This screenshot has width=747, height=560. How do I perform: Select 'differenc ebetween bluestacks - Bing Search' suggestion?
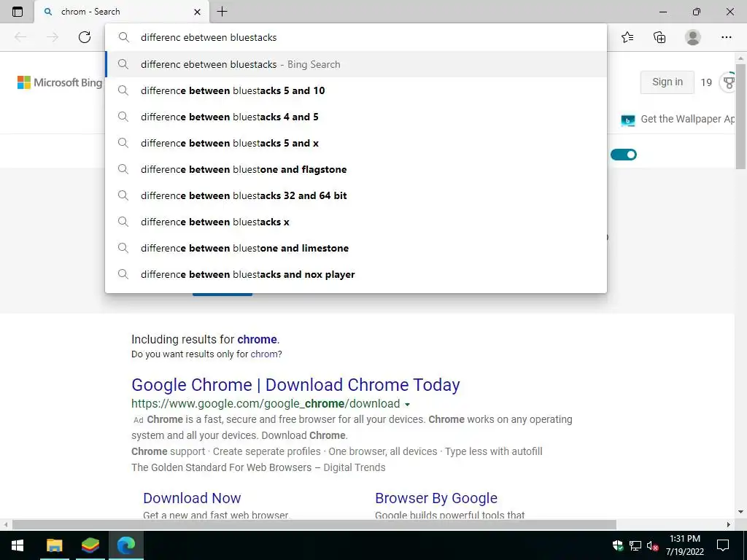356,64
